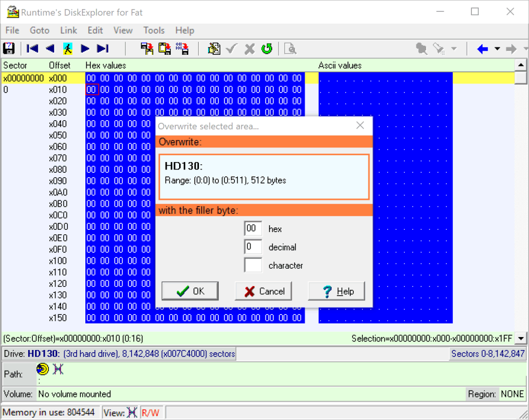Click the hex filler byte field

[x=253, y=229]
